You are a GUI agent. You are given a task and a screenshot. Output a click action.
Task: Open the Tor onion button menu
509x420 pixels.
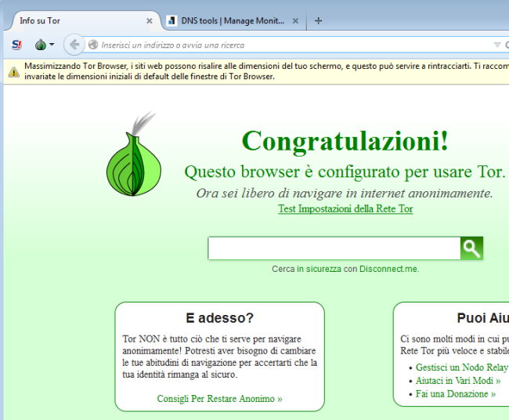coord(44,45)
